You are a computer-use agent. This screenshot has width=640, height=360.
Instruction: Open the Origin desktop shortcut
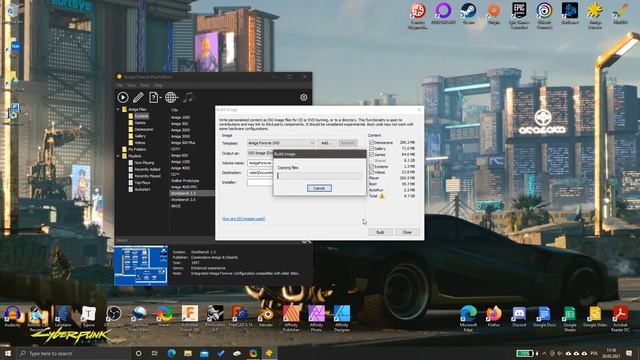pyautogui.click(x=493, y=14)
